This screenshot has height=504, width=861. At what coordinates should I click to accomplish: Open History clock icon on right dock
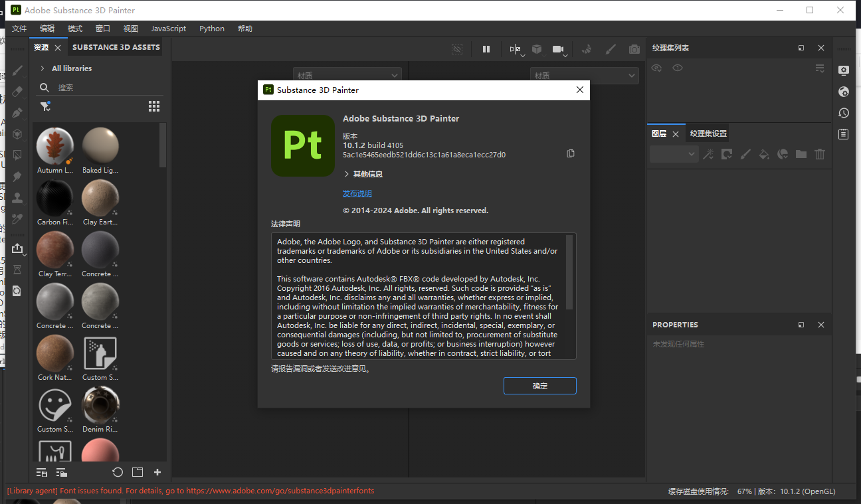pyautogui.click(x=844, y=113)
